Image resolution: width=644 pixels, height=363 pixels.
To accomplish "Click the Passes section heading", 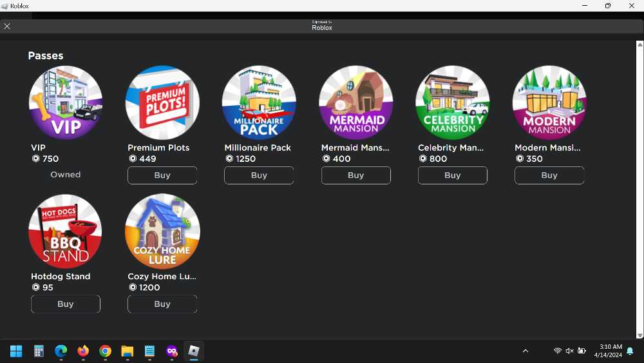I will click(46, 55).
